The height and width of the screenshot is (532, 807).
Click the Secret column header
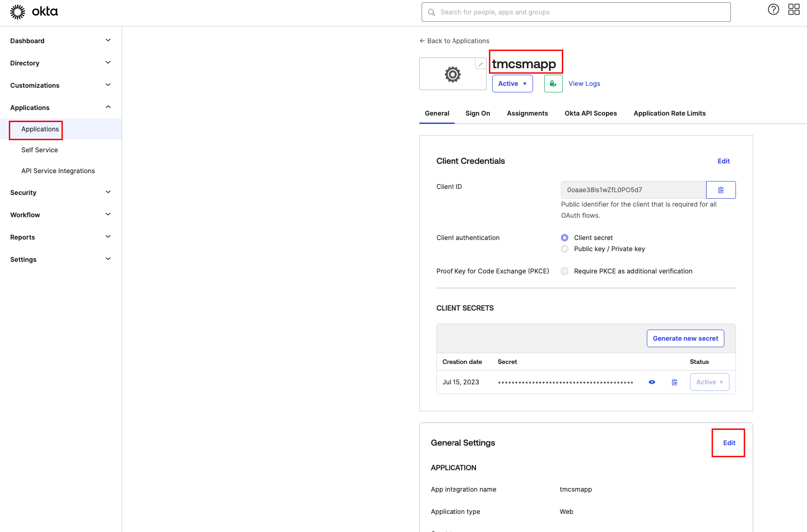coord(507,362)
